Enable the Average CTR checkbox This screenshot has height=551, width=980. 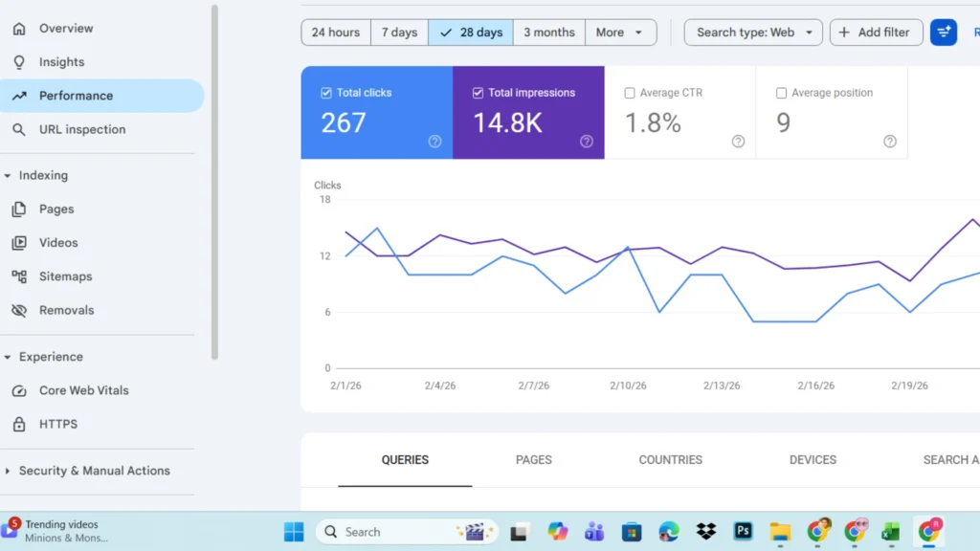click(x=629, y=92)
